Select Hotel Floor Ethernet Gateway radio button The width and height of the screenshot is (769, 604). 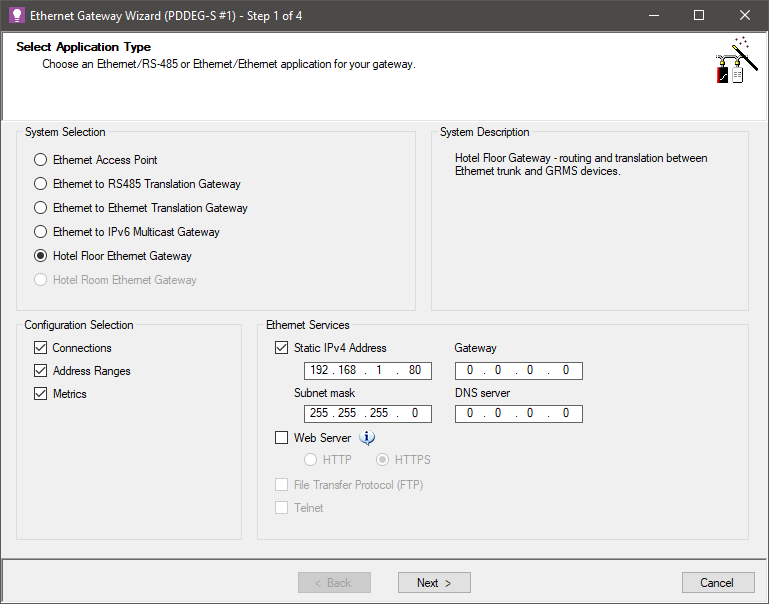click(x=40, y=256)
